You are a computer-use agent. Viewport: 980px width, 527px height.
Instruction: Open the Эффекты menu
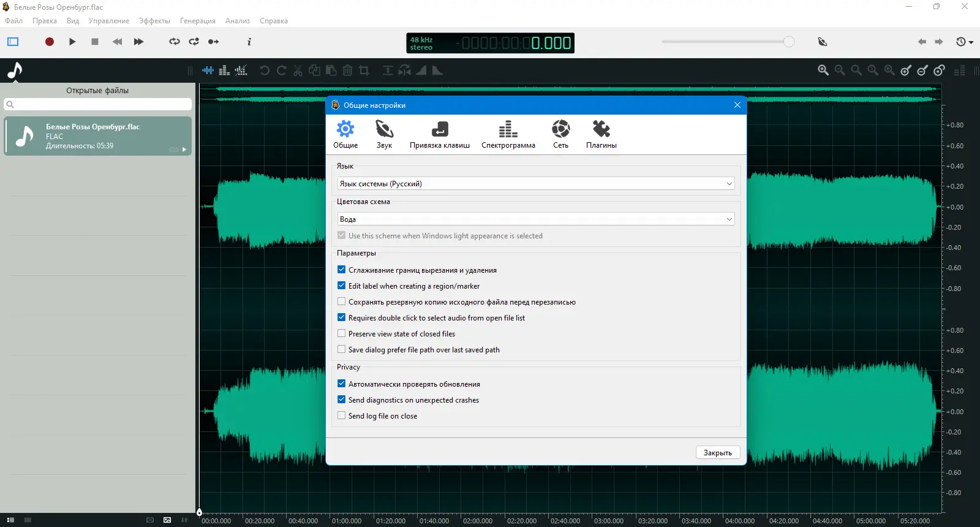[x=154, y=21]
